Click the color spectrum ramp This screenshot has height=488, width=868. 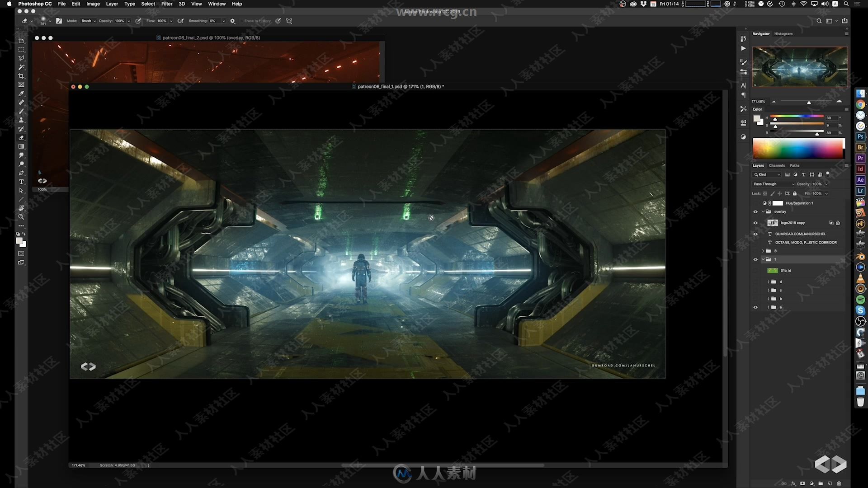click(798, 148)
